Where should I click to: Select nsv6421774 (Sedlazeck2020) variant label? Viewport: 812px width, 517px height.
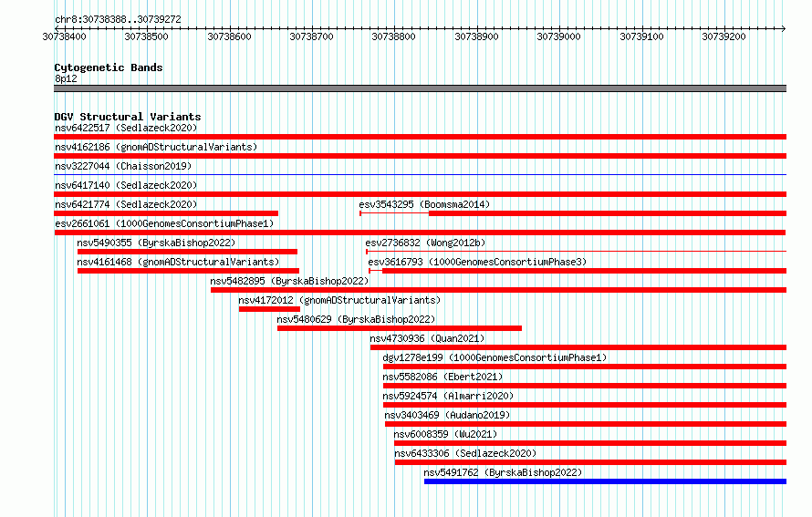(x=126, y=204)
